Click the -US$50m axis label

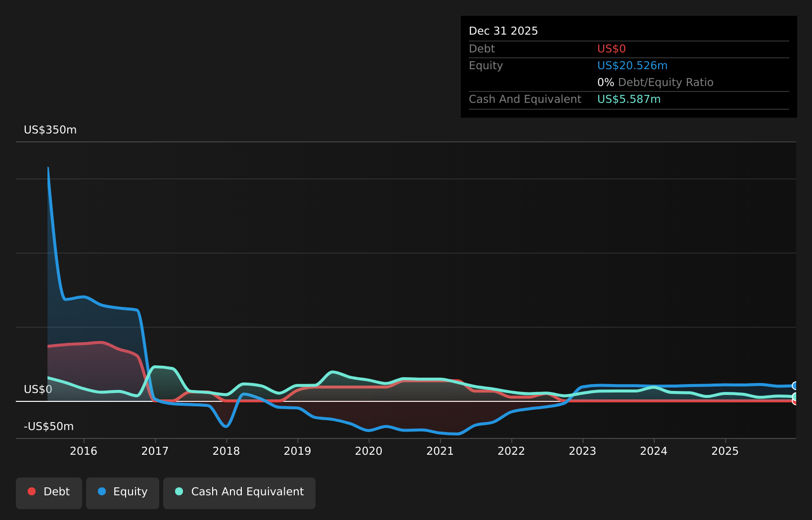click(x=48, y=427)
